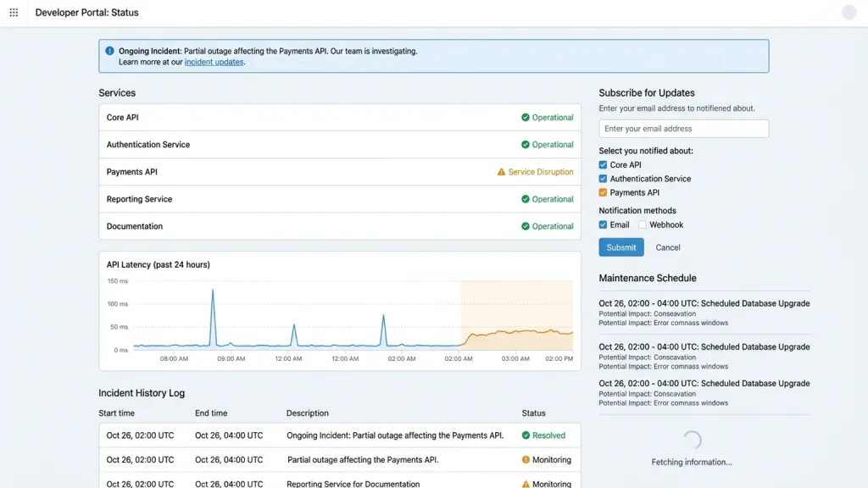
Task: Select the Core API service row label
Action: [x=122, y=117]
